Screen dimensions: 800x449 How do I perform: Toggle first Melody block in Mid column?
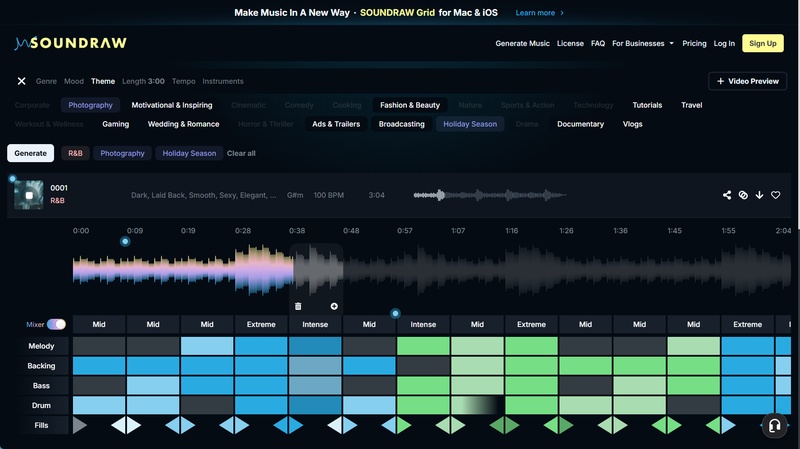coord(99,346)
